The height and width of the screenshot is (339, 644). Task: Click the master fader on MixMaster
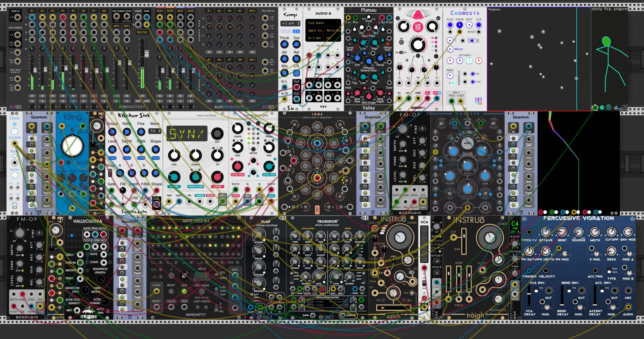click(x=146, y=54)
